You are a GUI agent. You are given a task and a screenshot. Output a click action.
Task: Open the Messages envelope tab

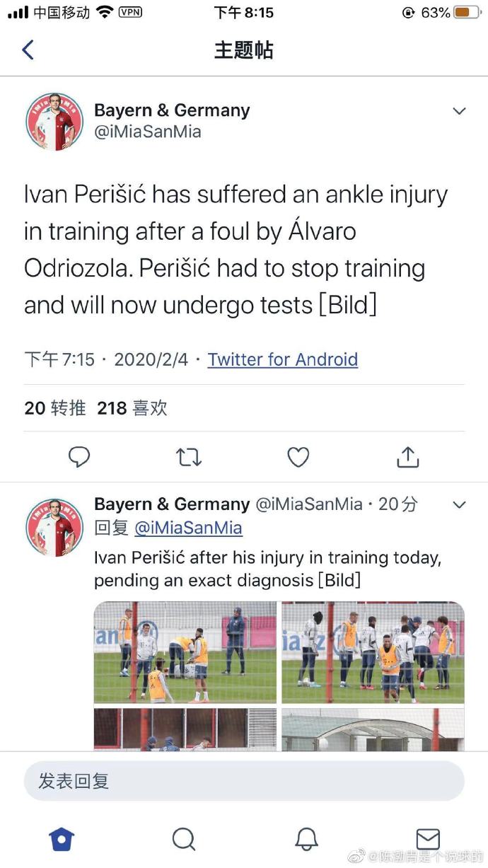point(428,839)
